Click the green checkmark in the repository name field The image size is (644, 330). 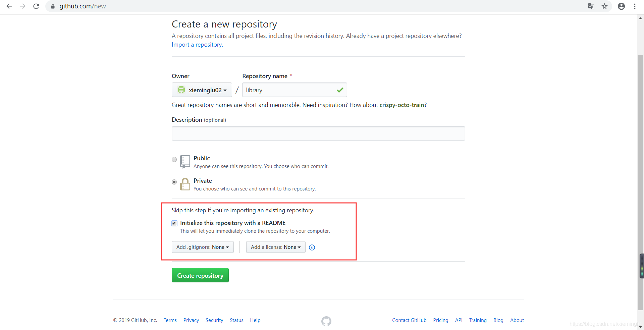pyautogui.click(x=340, y=90)
